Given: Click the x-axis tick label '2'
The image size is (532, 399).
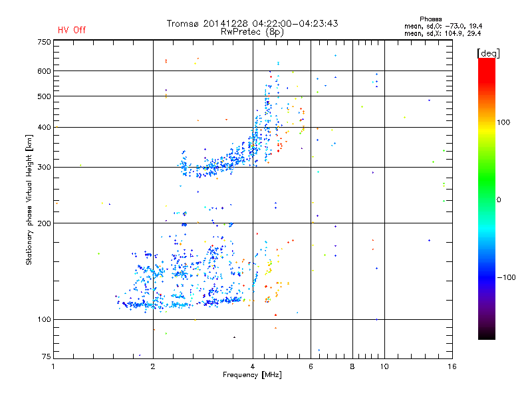Looking at the screenshot, I should [x=153, y=366].
